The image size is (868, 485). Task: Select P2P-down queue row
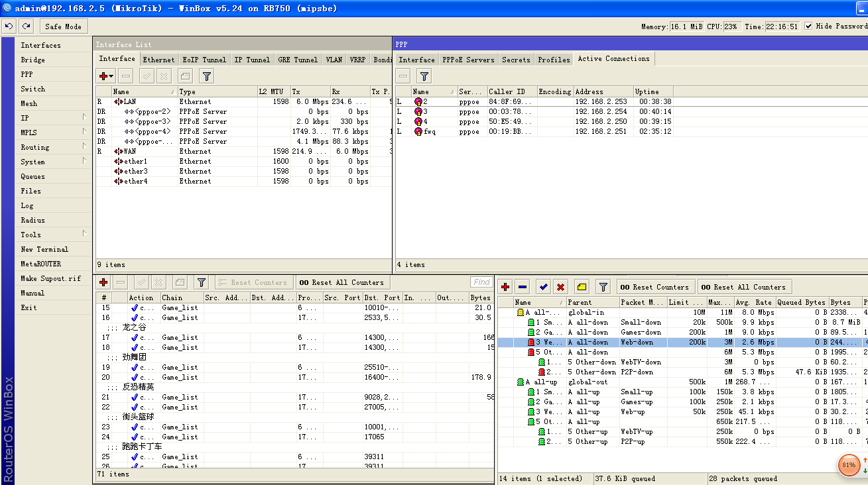[682, 372]
